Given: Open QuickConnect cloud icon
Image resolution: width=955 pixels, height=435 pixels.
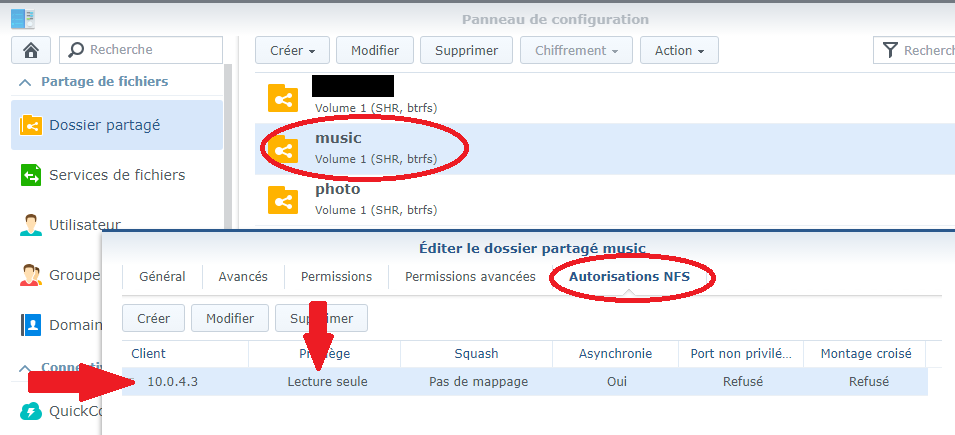Looking at the screenshot, I should point(31,412).
